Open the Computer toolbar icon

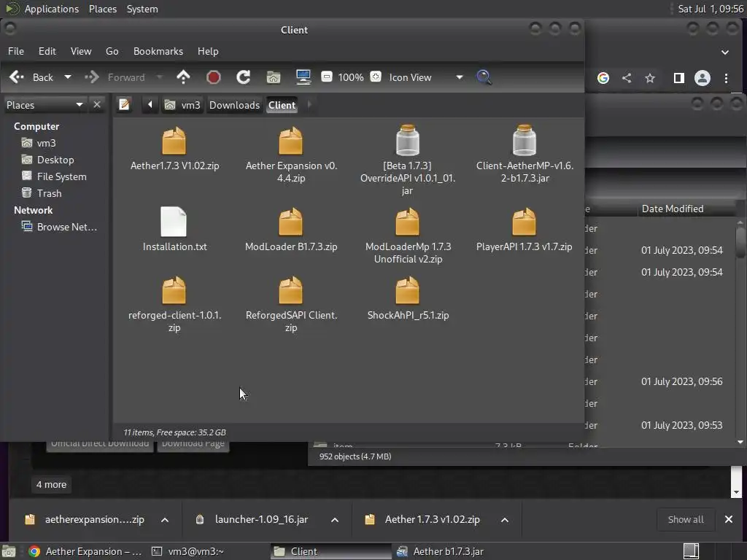click(x=303, y=77)
